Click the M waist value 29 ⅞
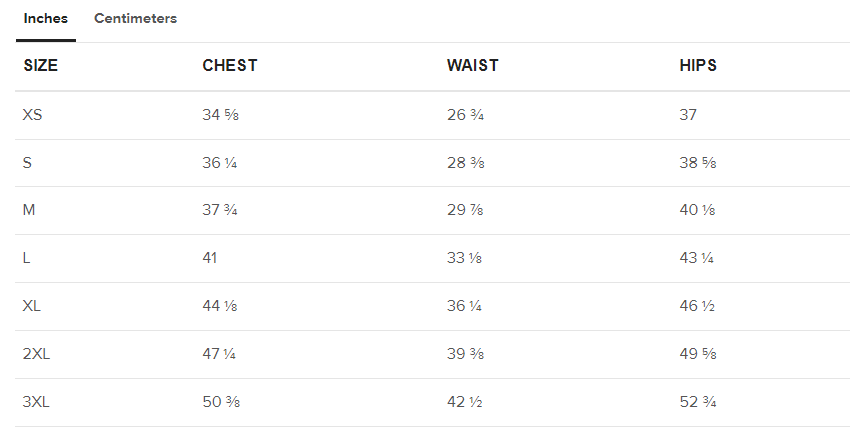The width and height of the screenshot is (850, 440). coord(465,210)
